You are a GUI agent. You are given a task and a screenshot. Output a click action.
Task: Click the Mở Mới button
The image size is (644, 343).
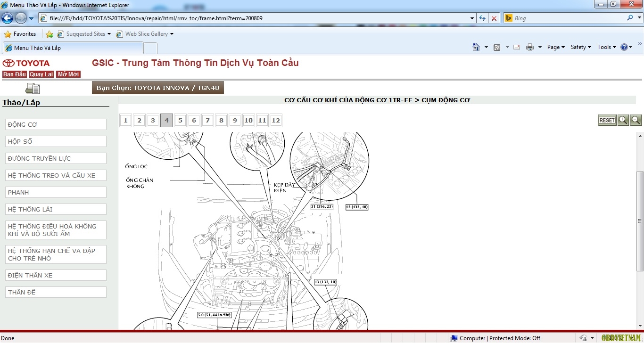coord(68,74)
